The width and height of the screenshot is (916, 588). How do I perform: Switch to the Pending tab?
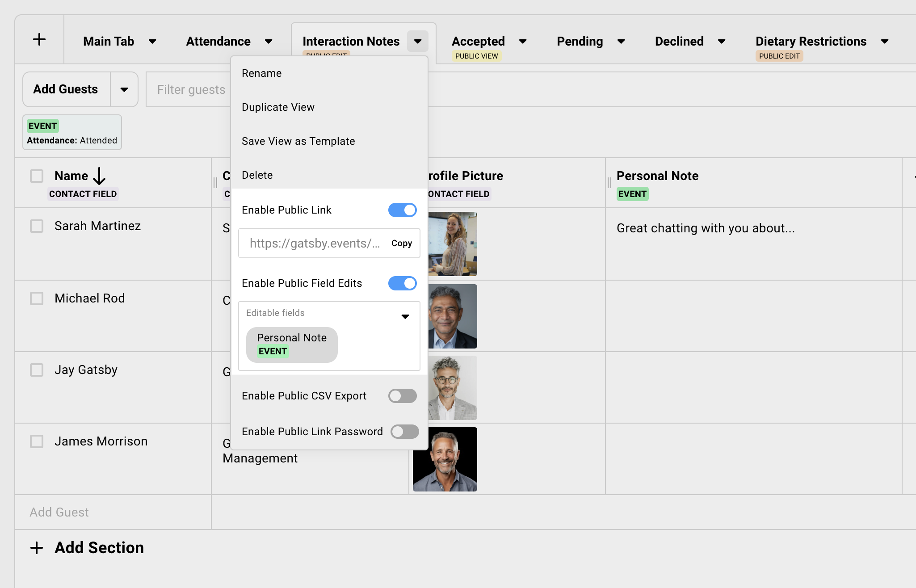tap(580, 41)
